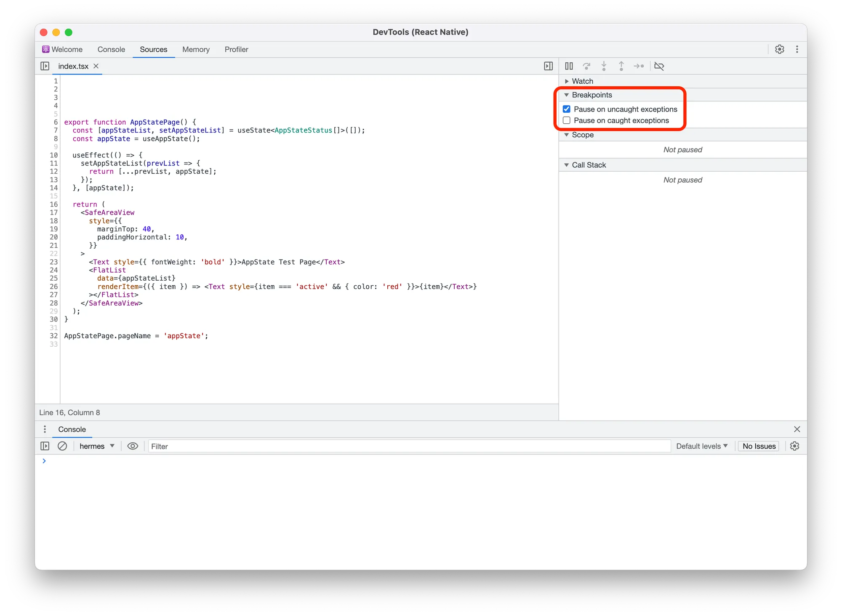Open console settings gear icon
Screen dimensions: 842x616
coord(794,446)
